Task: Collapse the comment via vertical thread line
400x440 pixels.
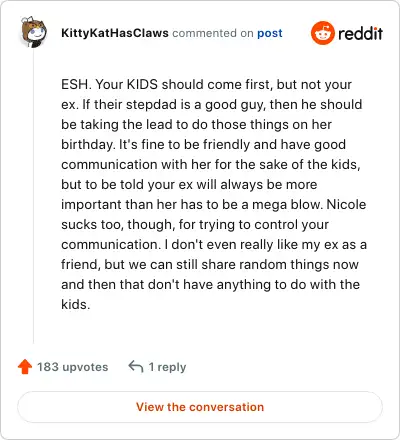Action: coord(33,196)
